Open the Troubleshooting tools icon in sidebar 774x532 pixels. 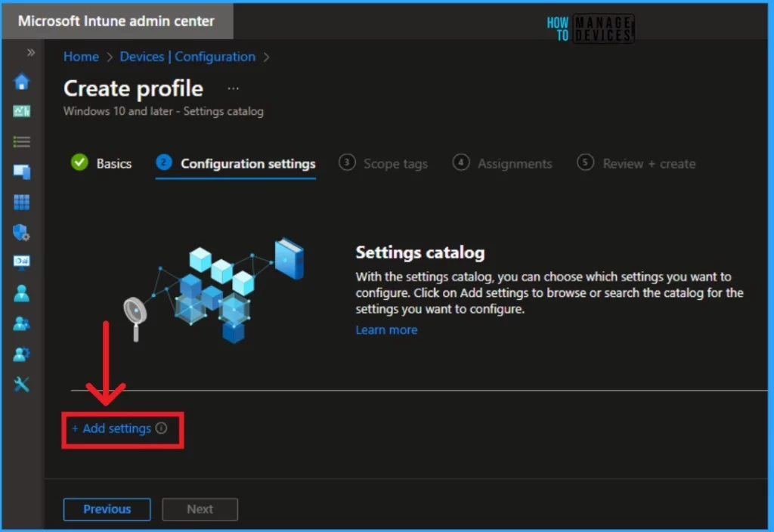pos(21,384)
